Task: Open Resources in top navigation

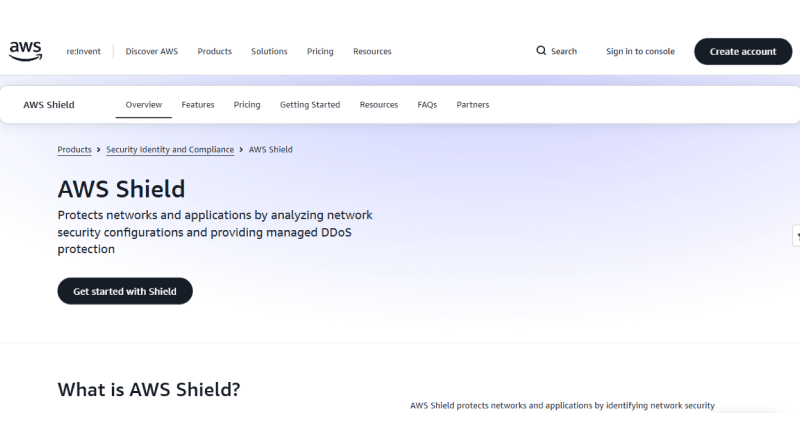Action: click(372, 52)
